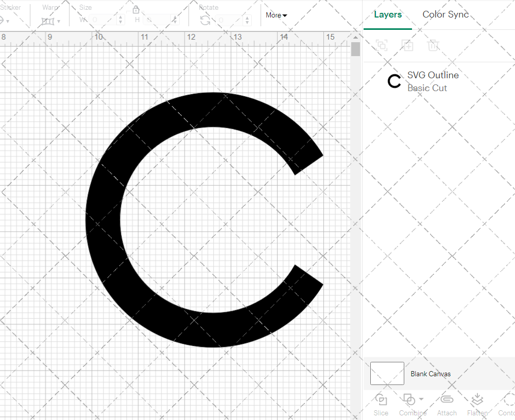Screen dimensions: 515x420
Task: Click the vertical scrollbar up arrow
Action: pyautogui.click(x=355, y=37)
